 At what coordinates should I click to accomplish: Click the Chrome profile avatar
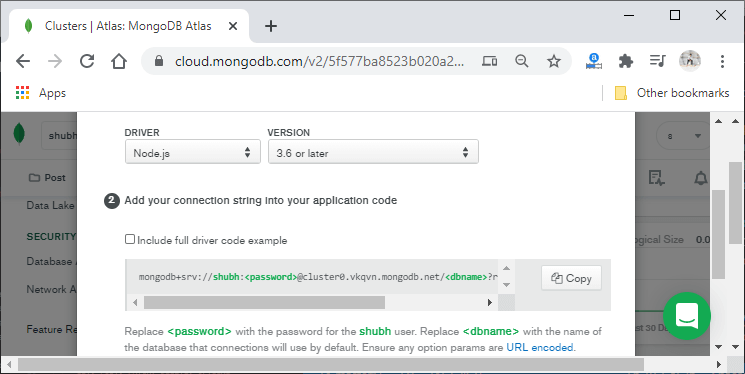pyautogui.click(x=689, y=61)
